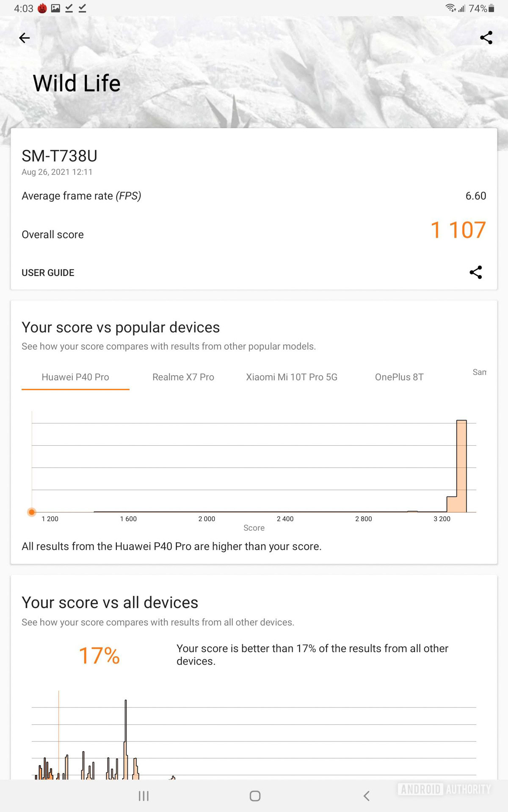Tap the orange score marker on chart

32,512
